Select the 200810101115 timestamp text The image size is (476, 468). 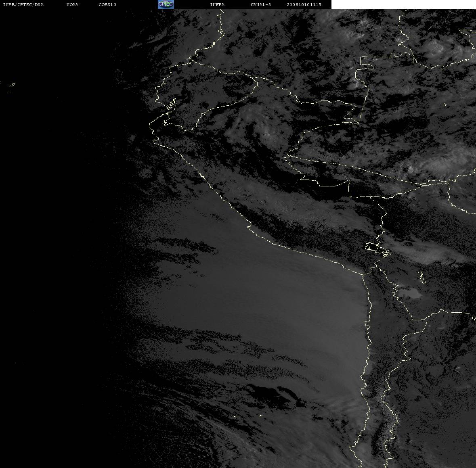pos(304,4)
